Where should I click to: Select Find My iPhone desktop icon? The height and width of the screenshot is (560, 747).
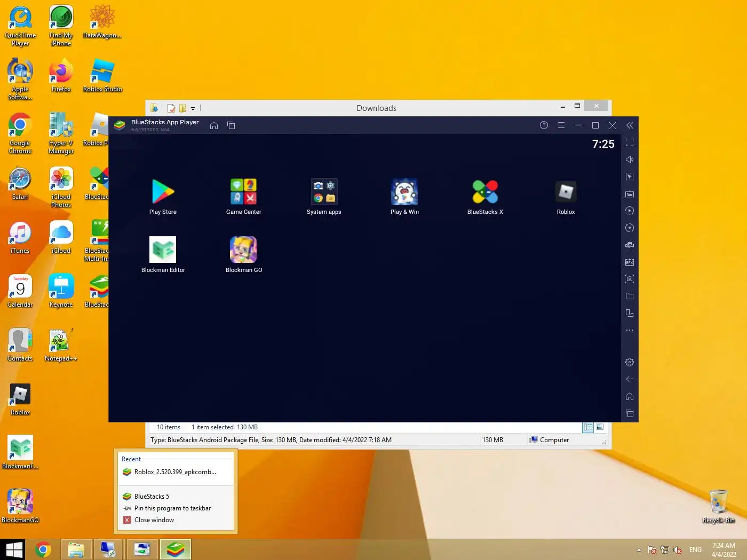click(61, 26)
